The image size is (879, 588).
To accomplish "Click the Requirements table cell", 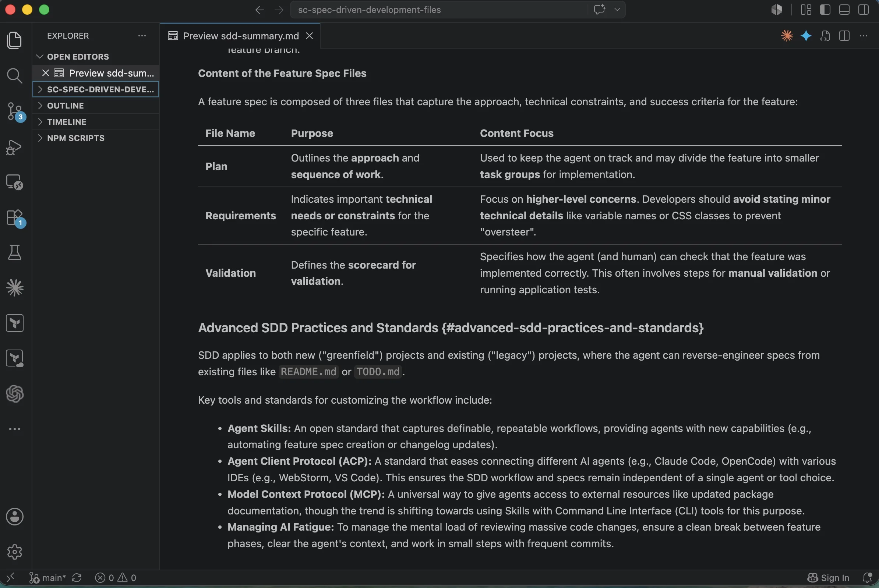I will pos(240,216).
